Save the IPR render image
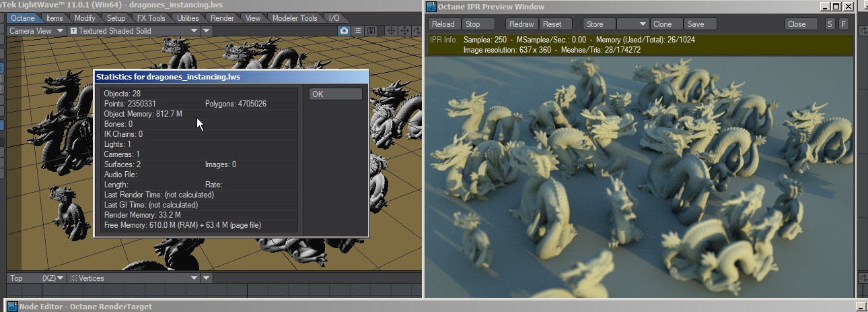Screen dimensions: 868x312 [x=700, y=24]
